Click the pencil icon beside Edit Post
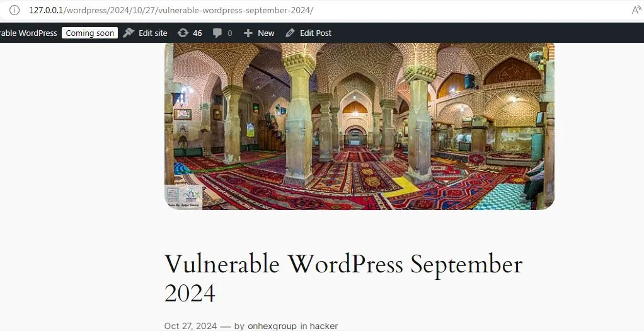644x331 pixels. point(290,33)
